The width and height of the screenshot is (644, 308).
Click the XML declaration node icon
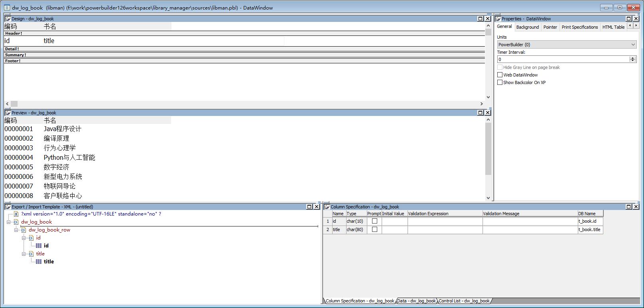pos(16,214)
